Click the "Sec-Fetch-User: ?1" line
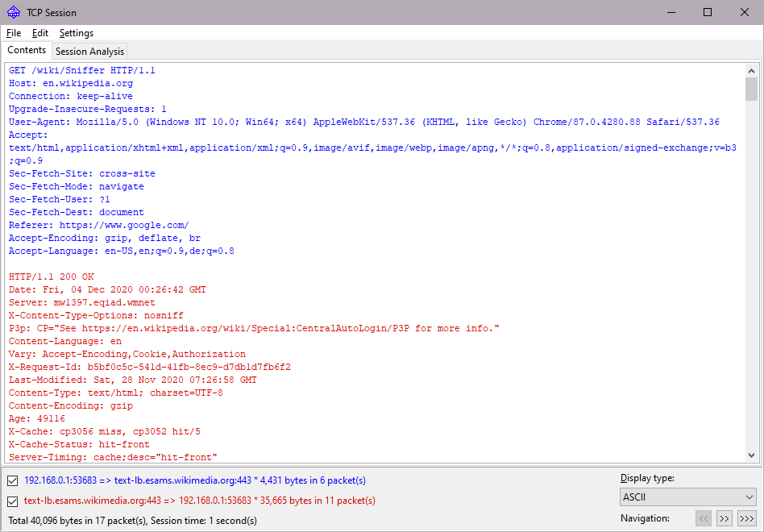The width and height of the screenshot is (764, 532). [x=60, y=199]
